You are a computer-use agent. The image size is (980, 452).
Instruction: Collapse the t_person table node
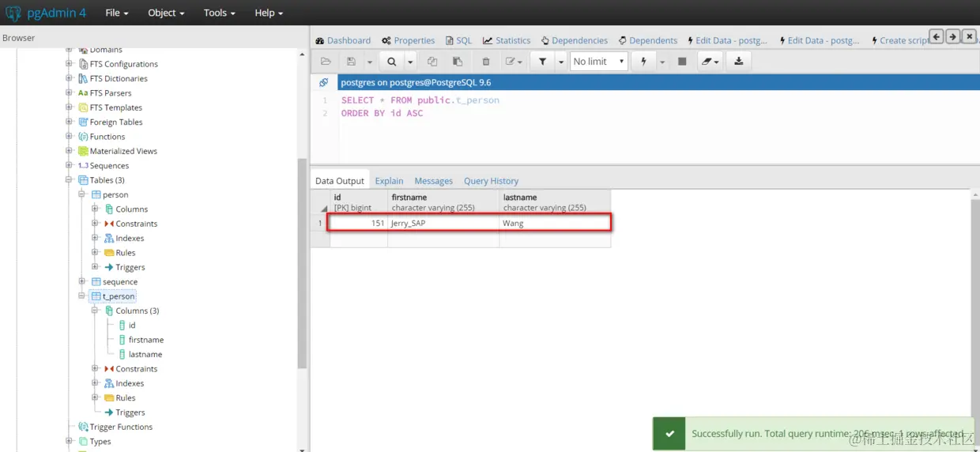[82, 296]
